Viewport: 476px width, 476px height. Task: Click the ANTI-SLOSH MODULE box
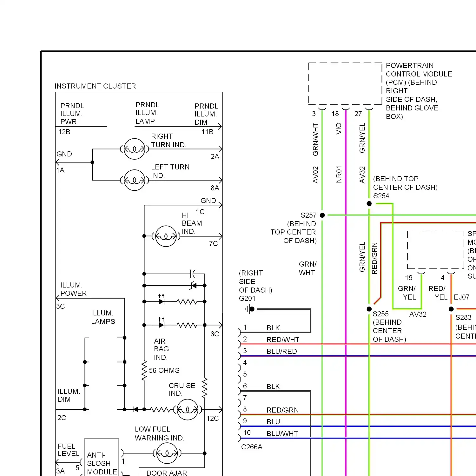102,457
